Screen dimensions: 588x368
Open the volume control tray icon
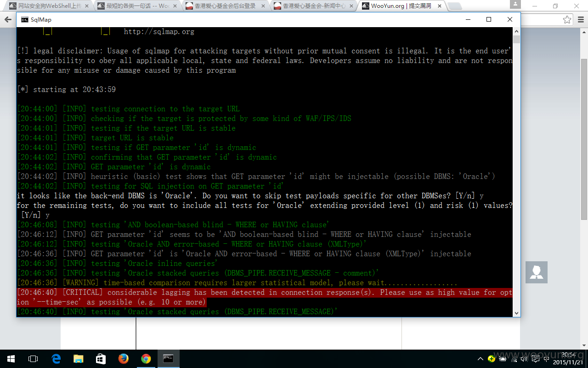click(525, 359)
